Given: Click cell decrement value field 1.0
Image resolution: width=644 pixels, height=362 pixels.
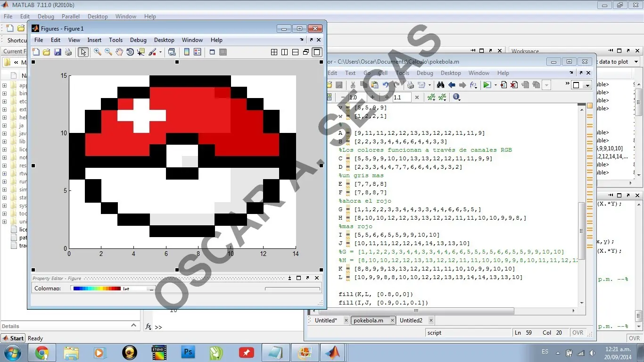Looking at the screenshot, I should point(357,97).
